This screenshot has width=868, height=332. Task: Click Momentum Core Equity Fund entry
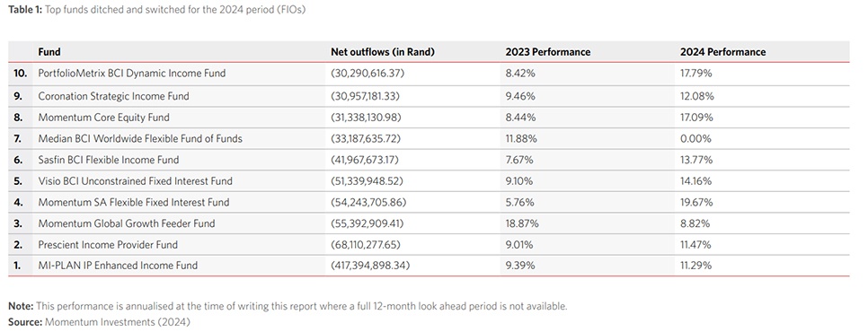coord(103,118)
